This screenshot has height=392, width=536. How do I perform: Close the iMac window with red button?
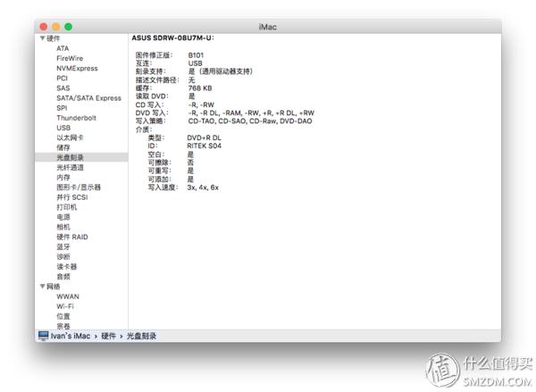tap(44, 27)
